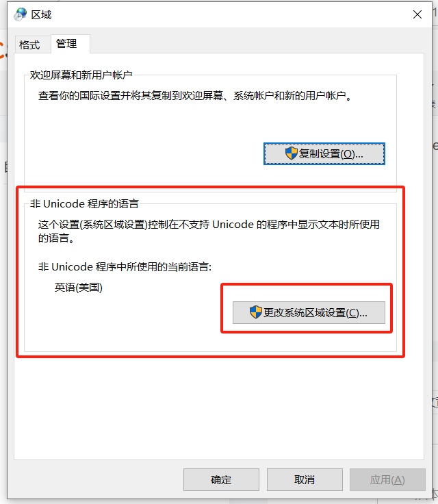Click the 欢迎屏幕和新用户帐户 group heading
This screenshot has width=438, height=504.
click(81, 75)
